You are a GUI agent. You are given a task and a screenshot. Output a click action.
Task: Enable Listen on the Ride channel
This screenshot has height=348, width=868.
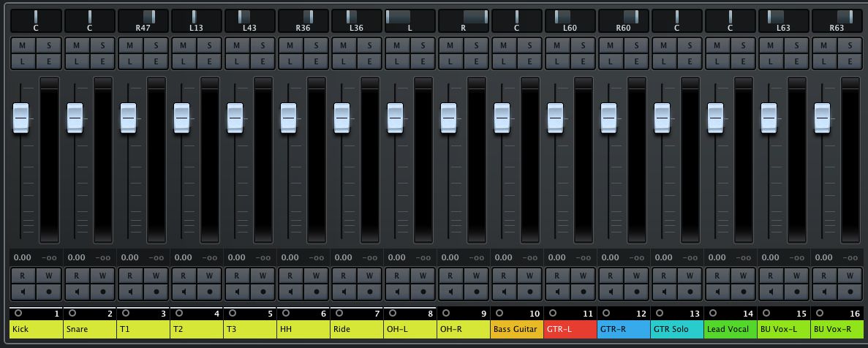click(343, 61)
